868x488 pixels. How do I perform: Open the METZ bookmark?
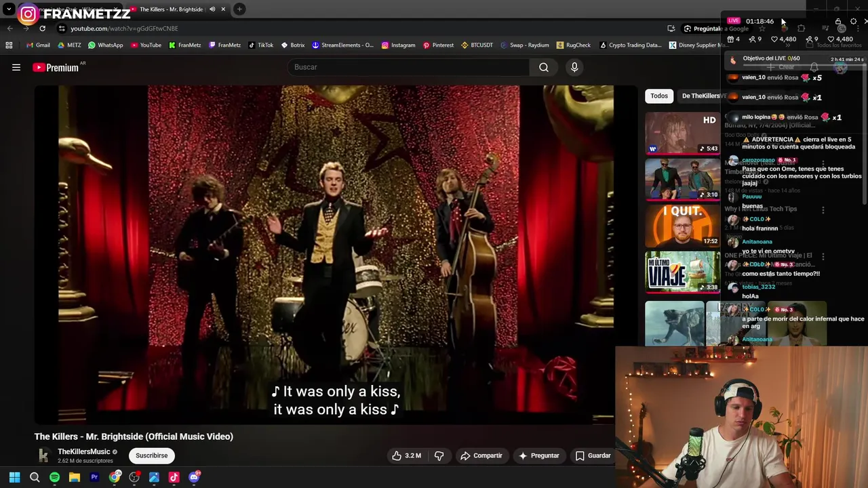(x=69, y=45)
